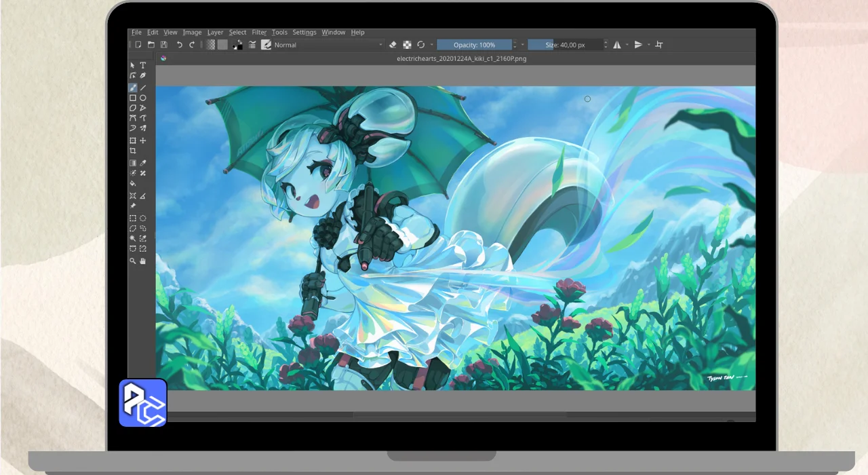Select the Similar Color Selection tool

point(143,239)
